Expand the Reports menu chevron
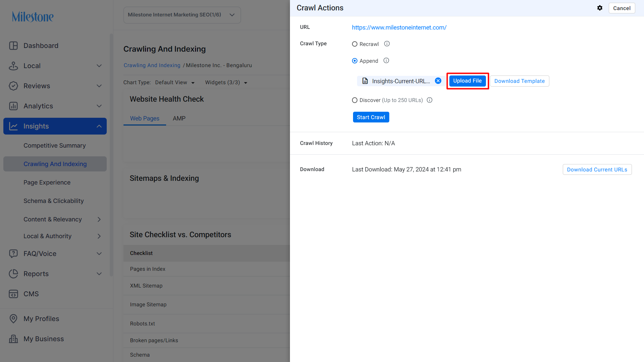The width and height of the screenshot is (644, 362). point(99,274)
